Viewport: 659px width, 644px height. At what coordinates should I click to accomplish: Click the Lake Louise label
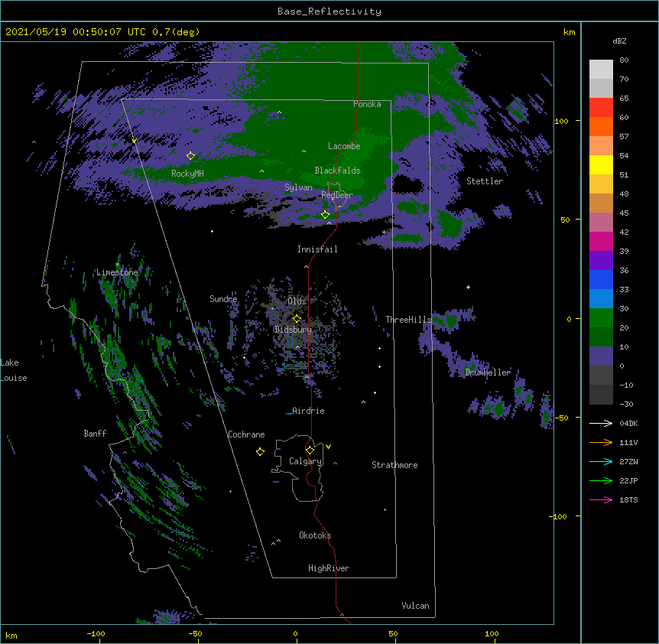click(x=14, y=370)
